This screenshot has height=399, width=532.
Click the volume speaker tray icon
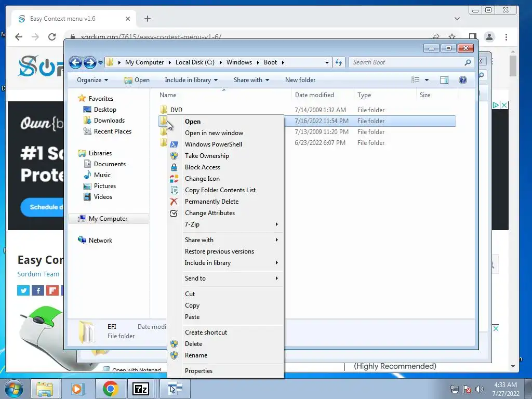click(x=480, y=389)
